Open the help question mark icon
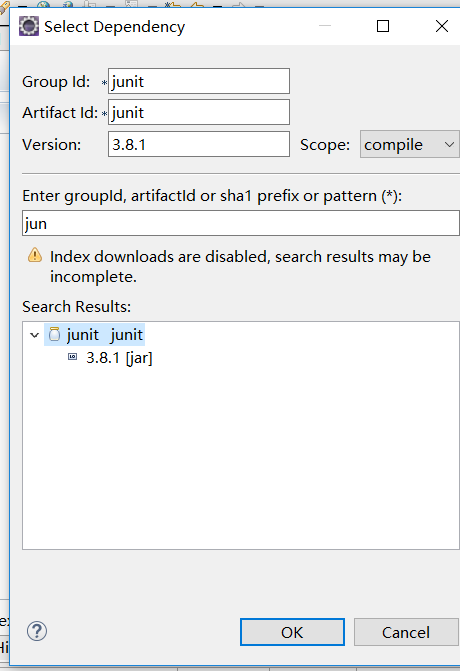The image size is (460, 671). pos(37,631)
